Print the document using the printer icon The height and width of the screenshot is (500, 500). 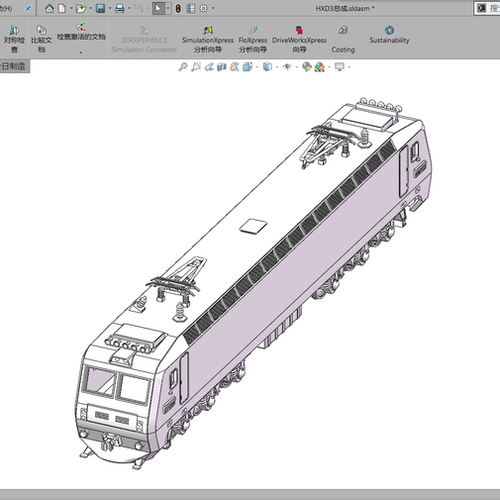pos(120,8)
